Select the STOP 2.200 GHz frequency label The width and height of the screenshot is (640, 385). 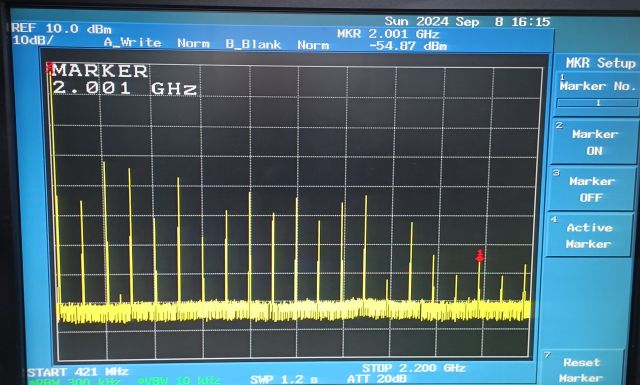pyautogui.click(x=413, y=368)
